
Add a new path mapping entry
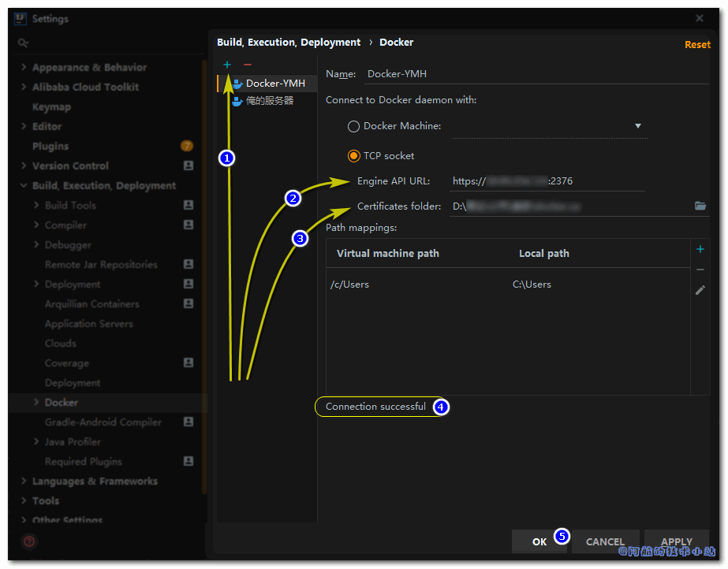[x=700, y=250]
